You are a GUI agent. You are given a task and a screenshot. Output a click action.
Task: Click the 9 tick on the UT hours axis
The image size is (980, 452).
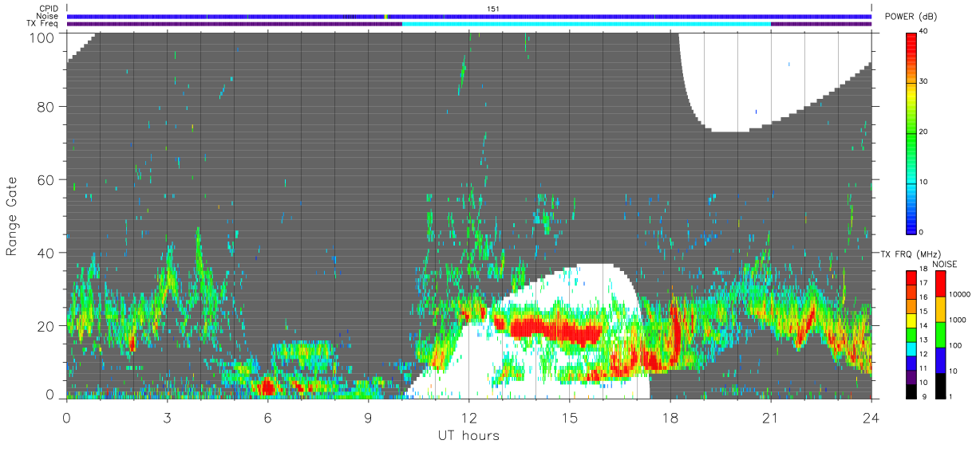tap(368, 417)
